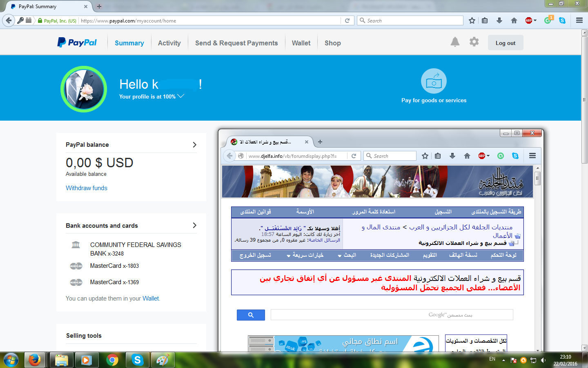Open hamburger menu in djelfa.info window
The height and width of the screenshot is (368, 588).
click(x=532, y=156)
